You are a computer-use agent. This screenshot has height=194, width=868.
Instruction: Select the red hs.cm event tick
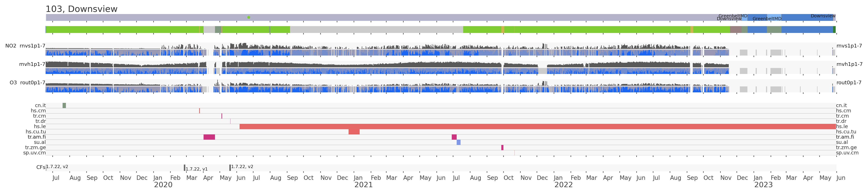click(200, 111)
